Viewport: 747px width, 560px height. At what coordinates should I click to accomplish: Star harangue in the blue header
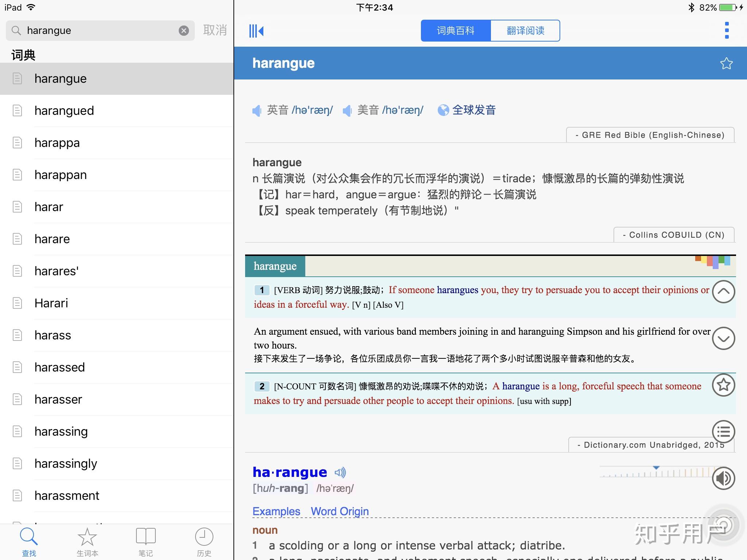[x=726, y=63]
